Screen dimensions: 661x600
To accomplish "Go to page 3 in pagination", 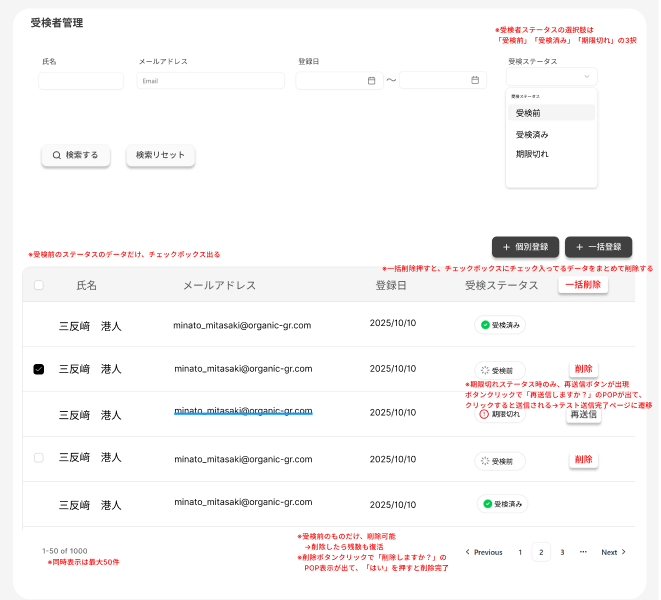I will coord(562,552).
